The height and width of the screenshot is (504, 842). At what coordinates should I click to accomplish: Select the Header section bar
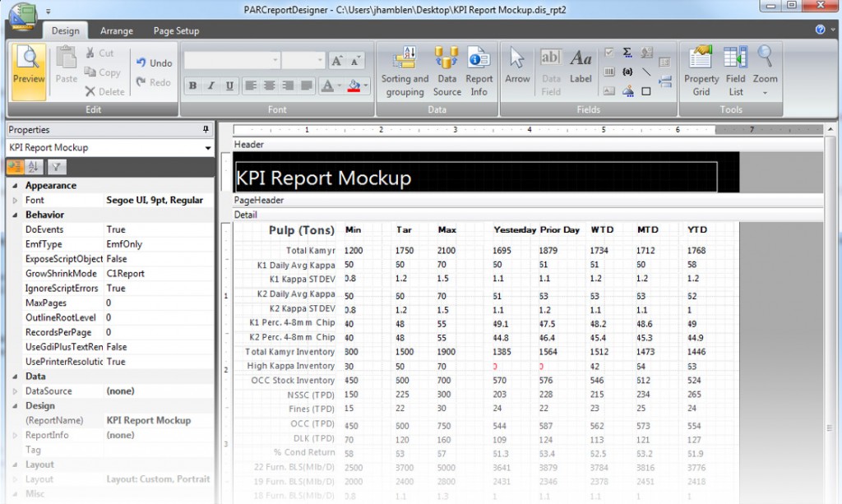click(527, 145)
